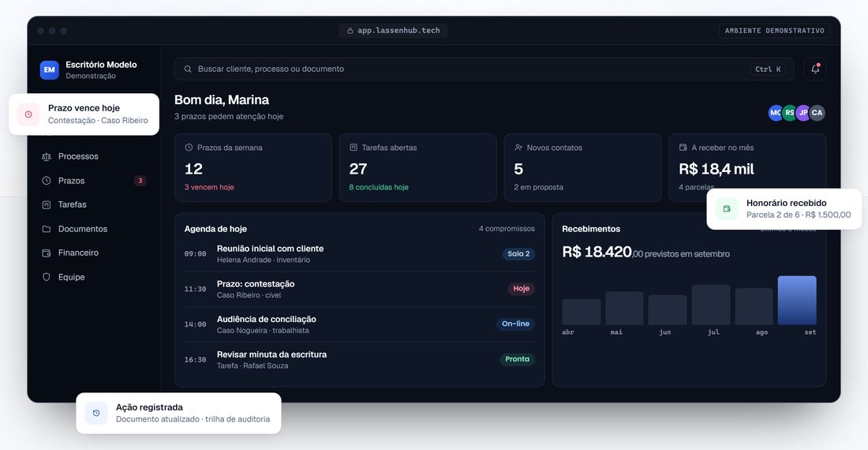The image size is (868, 450).
Task: Open Tarefas in the sidebar
Action: click(x=93, y=204)
